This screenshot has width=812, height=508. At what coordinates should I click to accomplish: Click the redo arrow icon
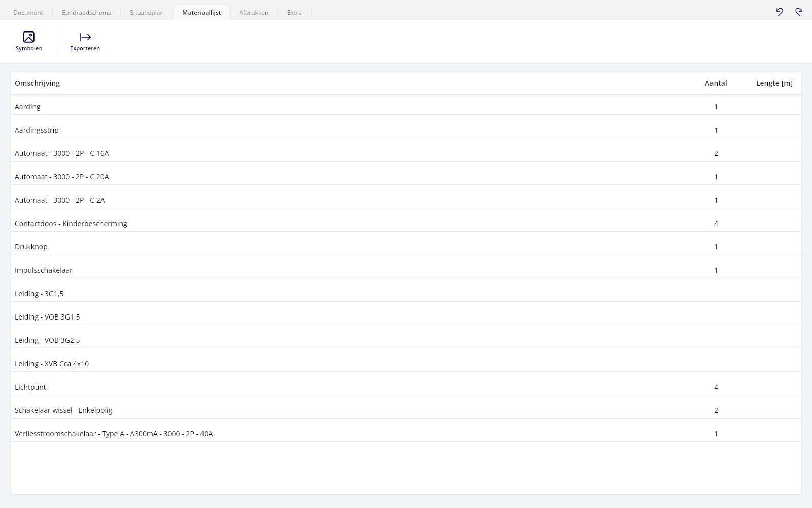point(799,12)
